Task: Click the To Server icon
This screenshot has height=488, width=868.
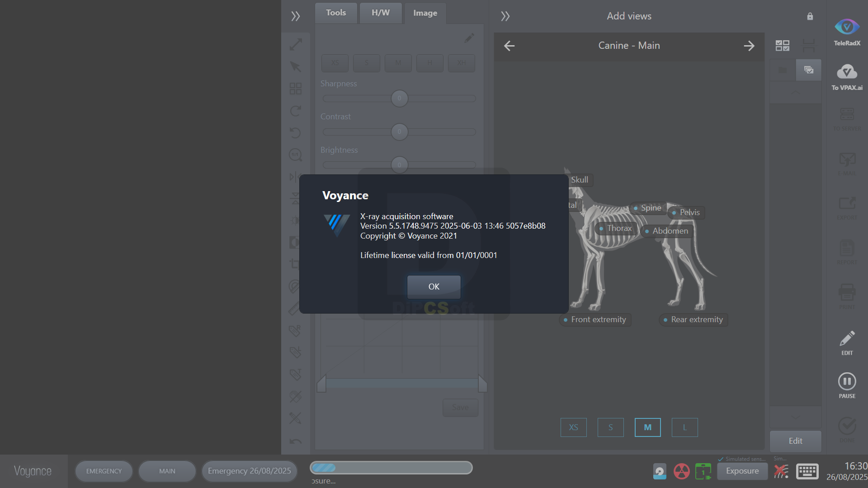Action: 847,119
